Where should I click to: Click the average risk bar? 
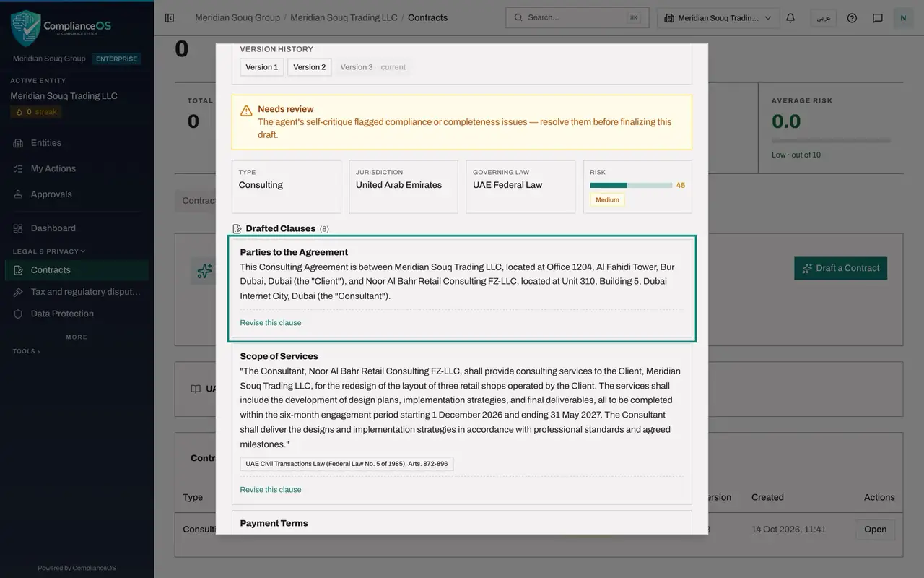831,140
